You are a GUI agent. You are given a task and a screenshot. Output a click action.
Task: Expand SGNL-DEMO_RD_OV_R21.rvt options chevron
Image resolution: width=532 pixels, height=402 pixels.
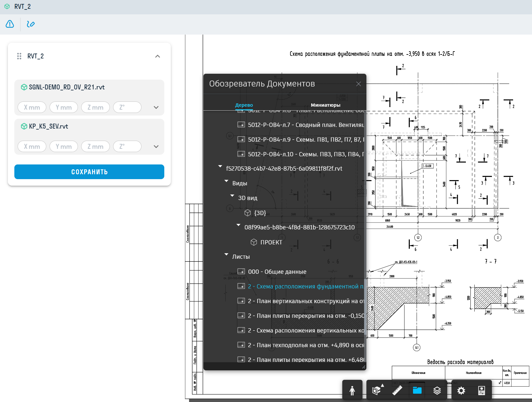point(156,107)
